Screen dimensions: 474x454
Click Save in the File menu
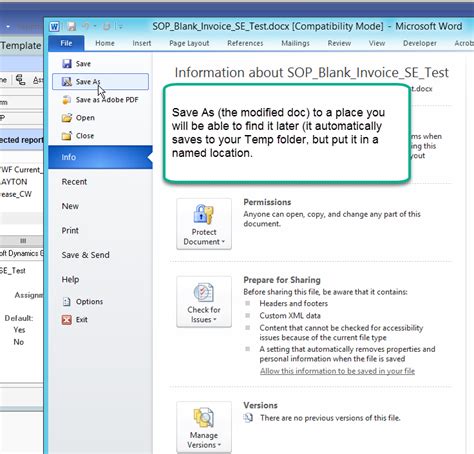[100, 64]
